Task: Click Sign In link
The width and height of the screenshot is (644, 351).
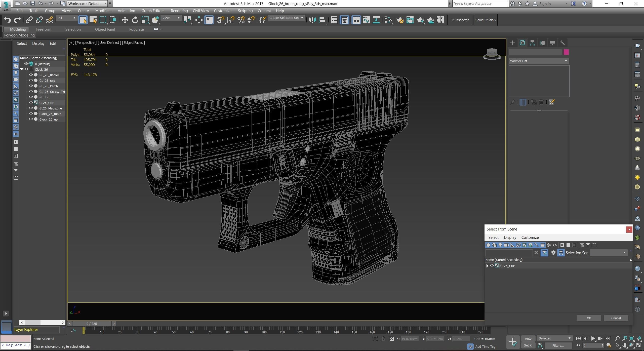Action: (x=545, y=4)
